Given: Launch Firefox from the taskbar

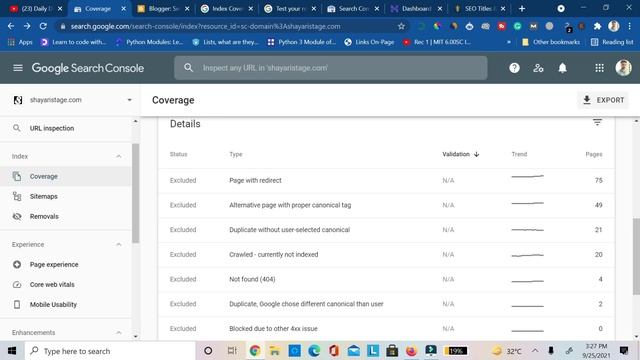Looking at the screenshot, I should click(411, 351).
